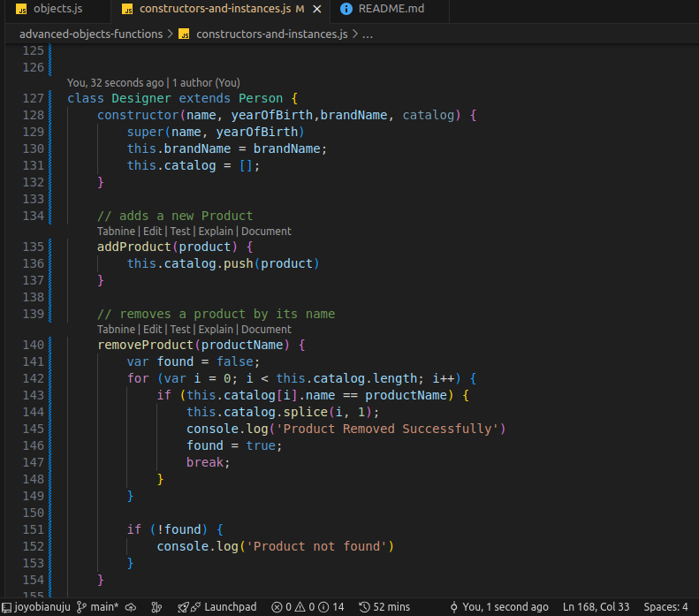Switch to the objects.js tab

(57, 9)
